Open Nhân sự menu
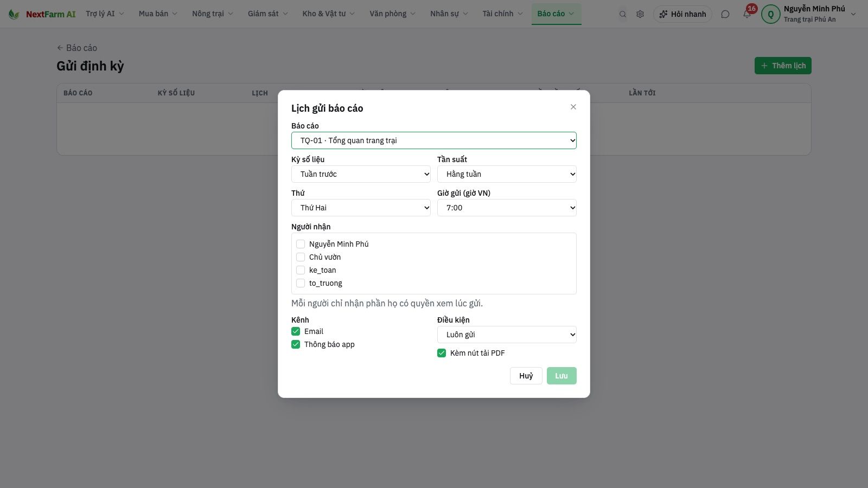868x488 pixels. click(449, 14)
